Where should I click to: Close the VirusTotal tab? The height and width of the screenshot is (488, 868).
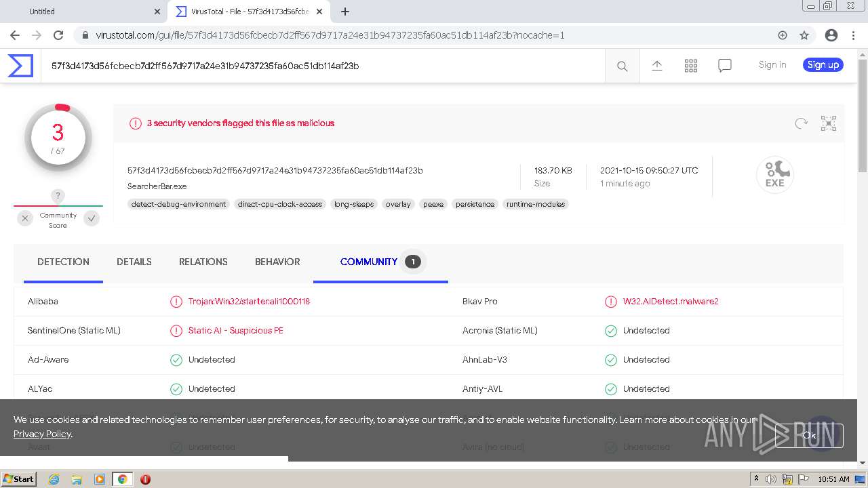click(x=319, y=12)
